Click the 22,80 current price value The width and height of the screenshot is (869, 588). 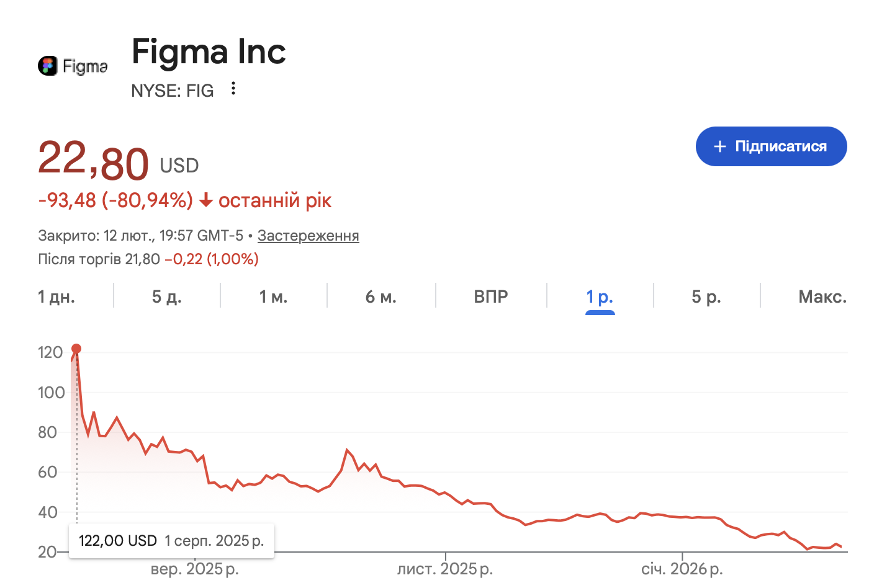(x=93, y=160)
